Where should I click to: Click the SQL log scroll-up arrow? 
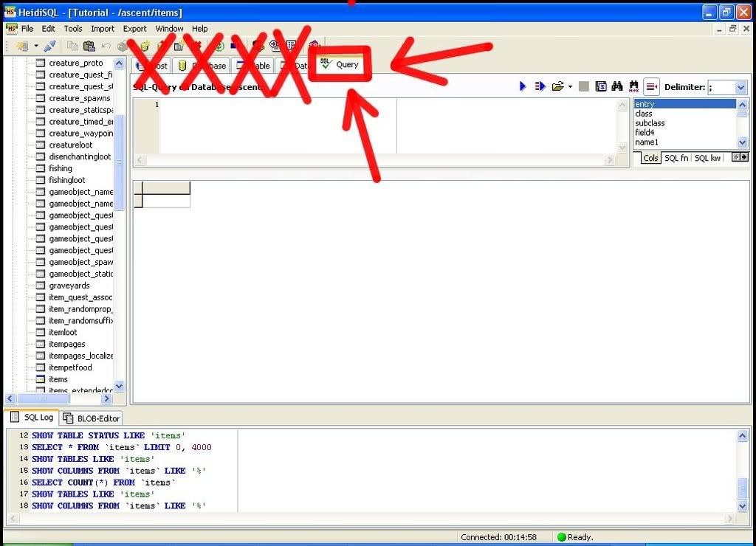tap(743, 436)
